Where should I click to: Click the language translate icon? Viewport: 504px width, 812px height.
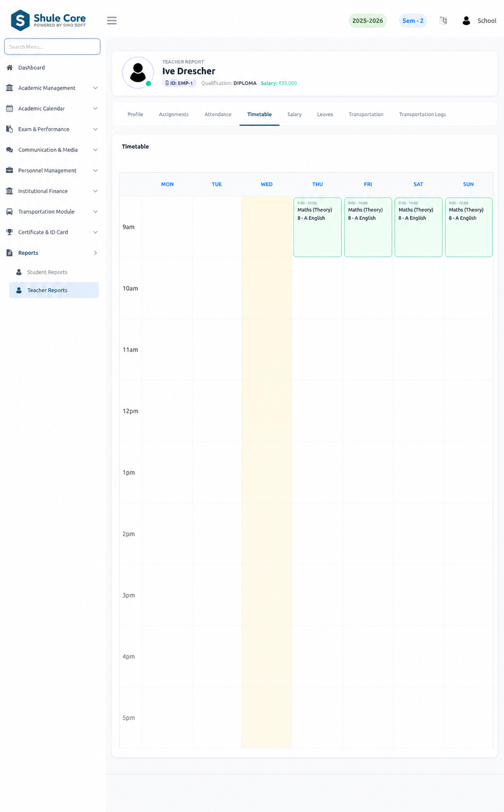tap(443, 20)
